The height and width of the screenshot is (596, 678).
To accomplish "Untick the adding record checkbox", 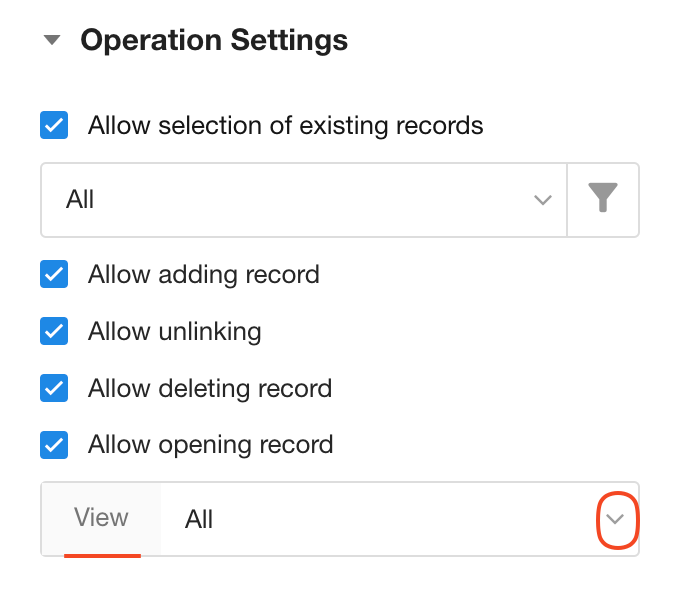I will (x=54, y=274).
